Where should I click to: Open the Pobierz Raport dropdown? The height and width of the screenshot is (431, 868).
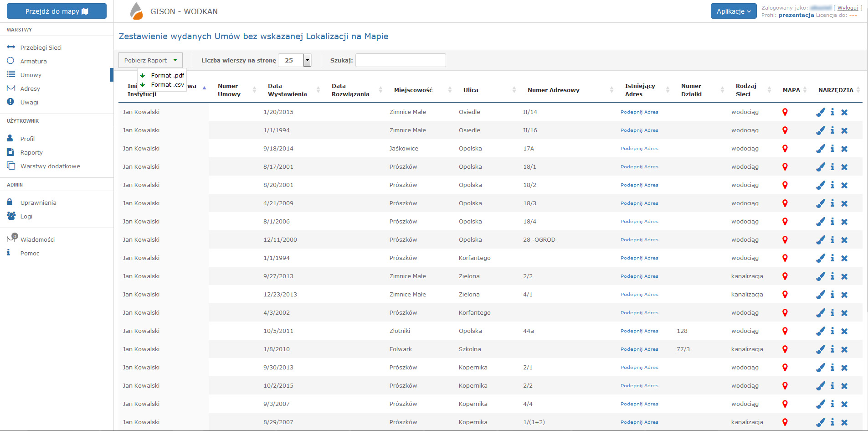pyautogui.click(x=150, y=60)
